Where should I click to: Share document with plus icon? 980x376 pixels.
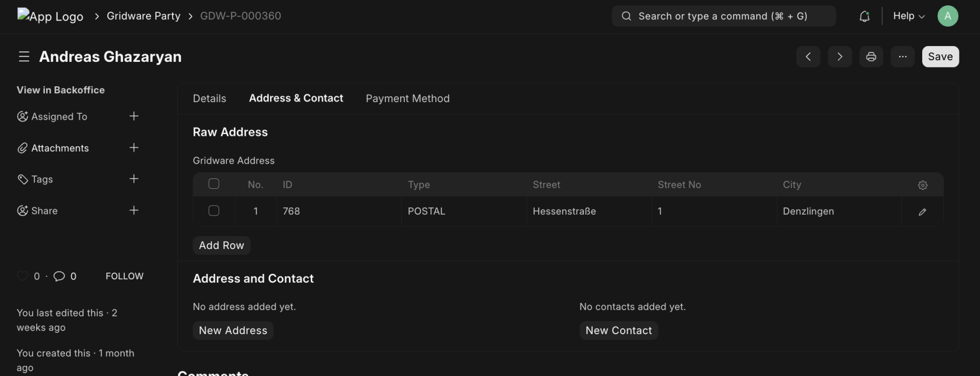(134, 210)
